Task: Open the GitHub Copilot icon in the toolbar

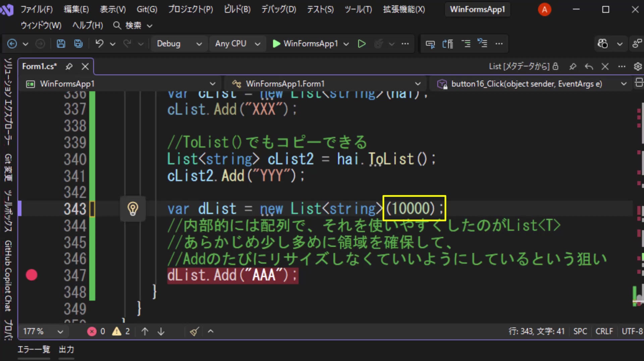Action: pos(602,44)
